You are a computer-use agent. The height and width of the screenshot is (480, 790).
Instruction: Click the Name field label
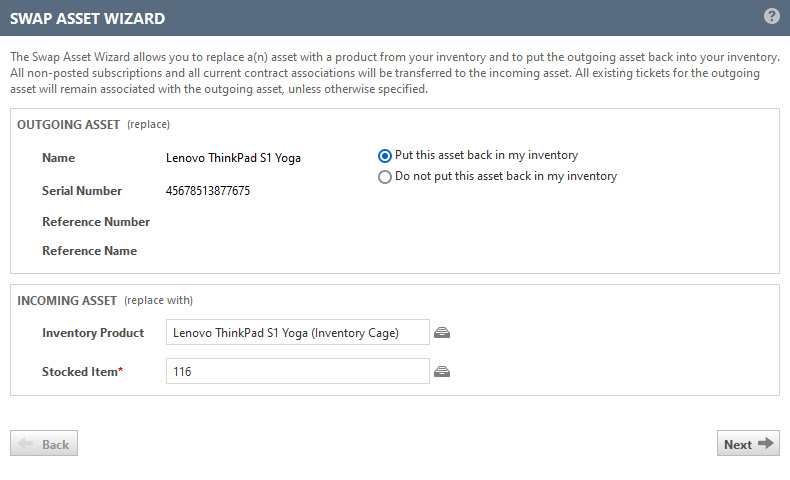pyautogui.click(x=58, y=158)
